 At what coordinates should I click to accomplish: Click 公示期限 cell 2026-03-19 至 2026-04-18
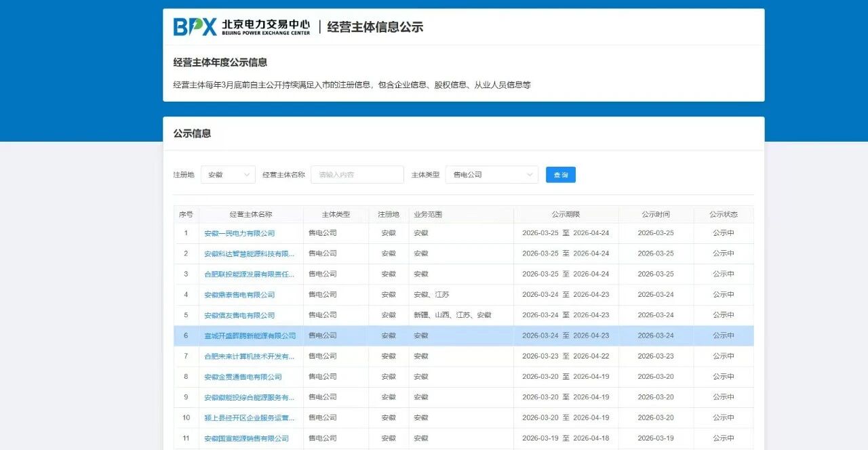[566, 438]
